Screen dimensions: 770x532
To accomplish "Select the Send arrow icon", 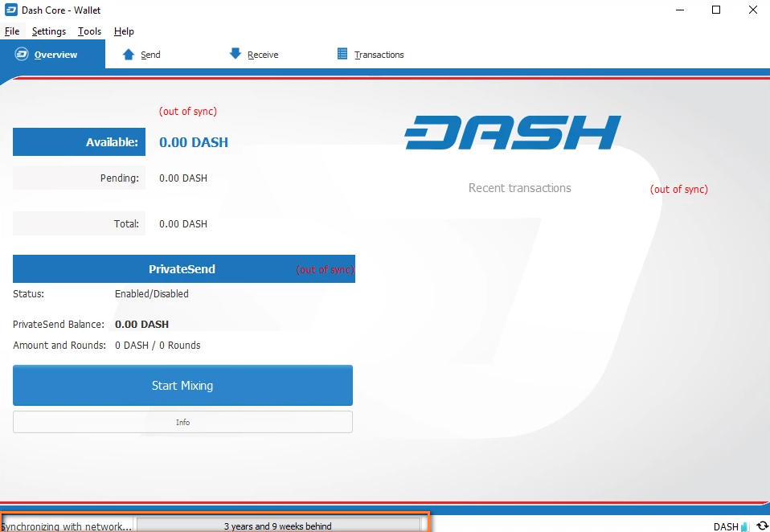I will [x=129, y=54].
